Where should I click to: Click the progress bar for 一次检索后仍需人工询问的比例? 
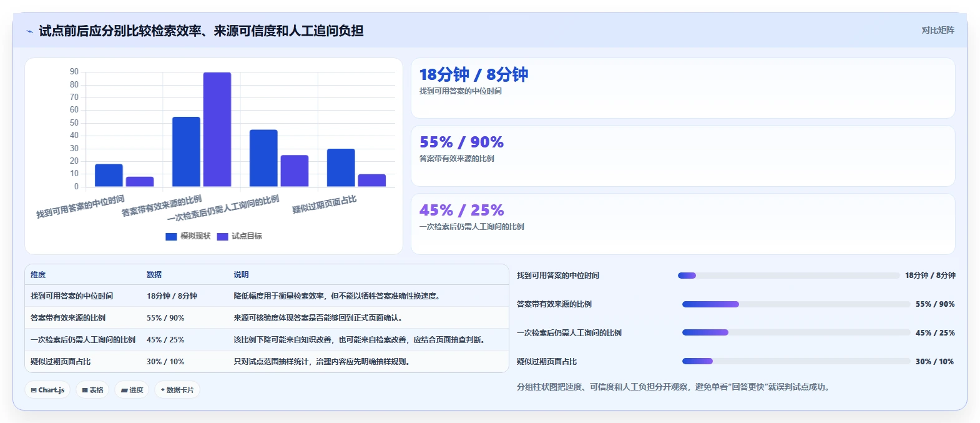(x=796, y=332)
